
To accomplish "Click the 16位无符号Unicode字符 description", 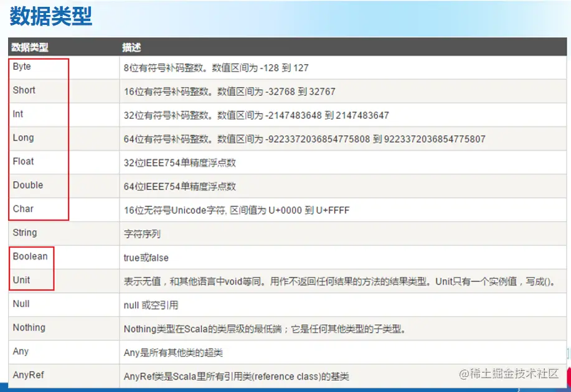I will tap(237, 210).
